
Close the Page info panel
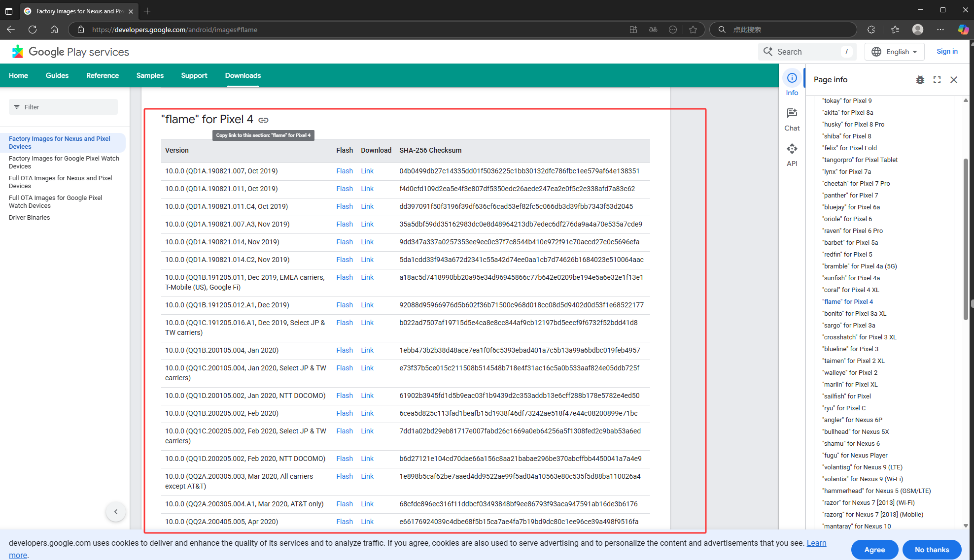954,80
